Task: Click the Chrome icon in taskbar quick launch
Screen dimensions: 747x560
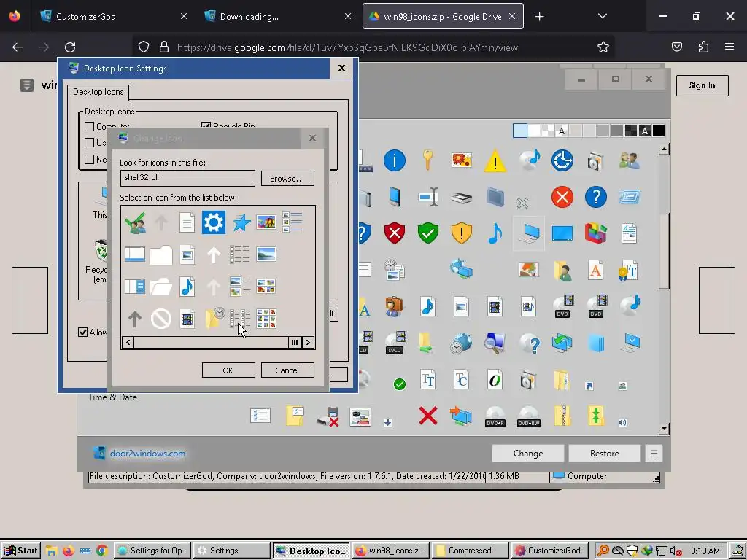Action: click(101, 551)
